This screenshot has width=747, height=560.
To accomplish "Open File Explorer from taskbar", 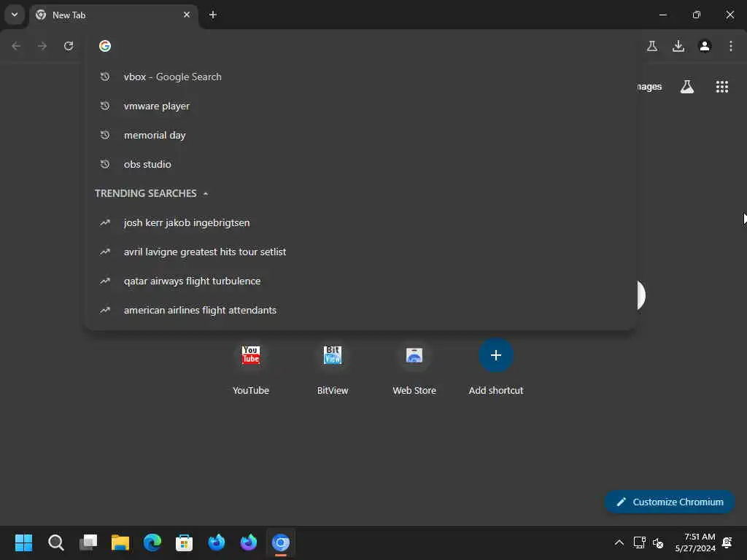I will [120, 542].
